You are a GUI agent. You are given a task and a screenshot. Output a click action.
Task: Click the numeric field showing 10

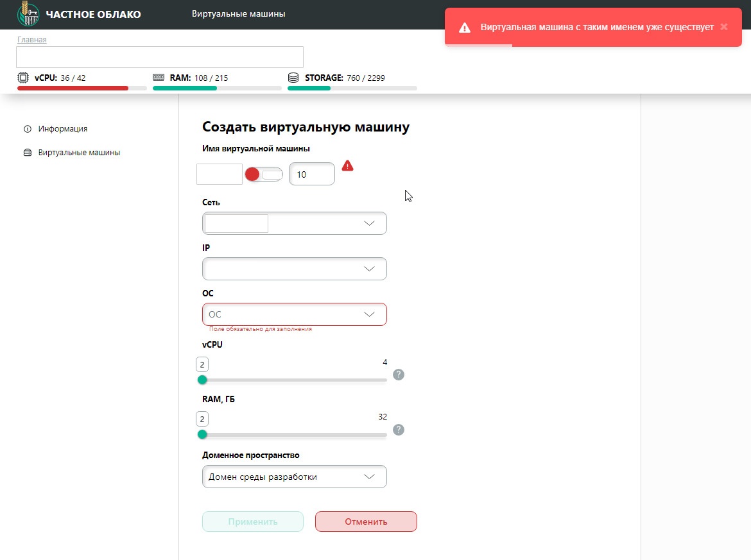tap(311, 174)
